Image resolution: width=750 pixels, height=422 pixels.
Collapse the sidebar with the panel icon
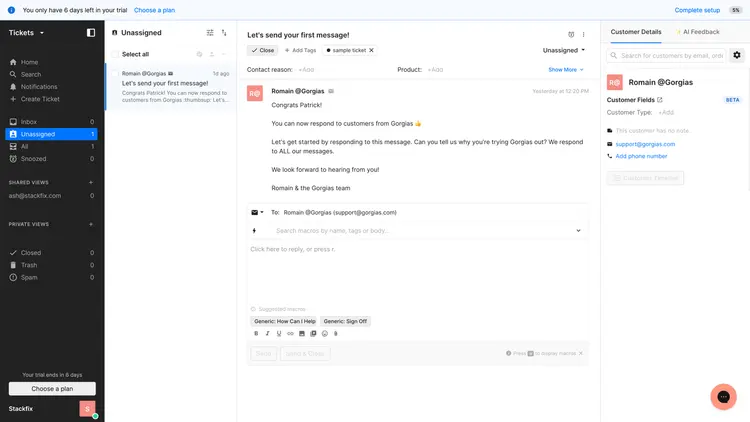point(91,33)
